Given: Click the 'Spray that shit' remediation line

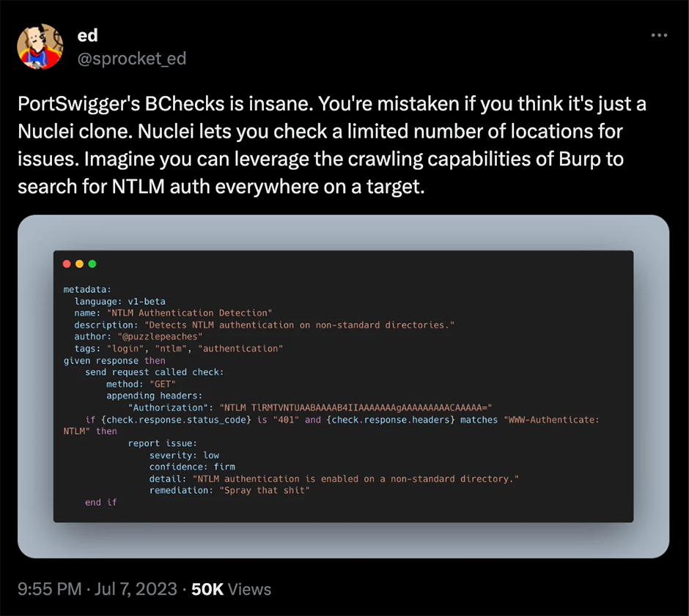Looking at the screenshot, I should coord(229,490).
